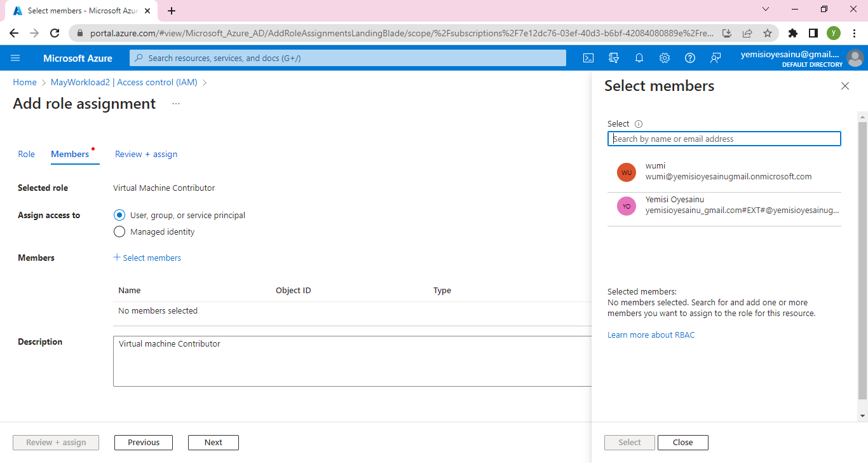The image size is (868, 463).
Task: Click the member search input field
Action: coord(724,139)
